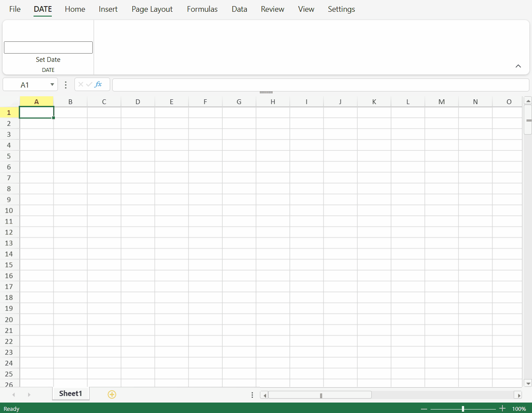Click the zoom out minus icon
Viewport: 532px width, 413px height.
(x=424, y=409)
